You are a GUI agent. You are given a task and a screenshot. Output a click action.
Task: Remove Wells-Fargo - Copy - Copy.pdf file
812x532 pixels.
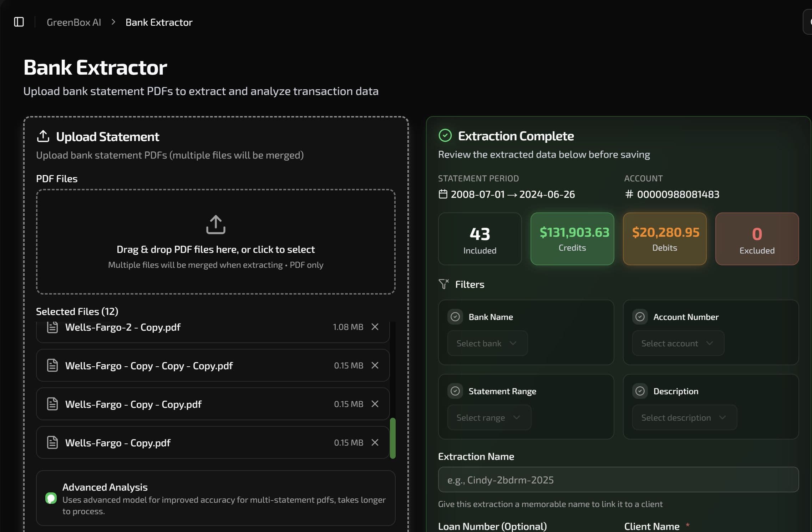pos(375,404)
